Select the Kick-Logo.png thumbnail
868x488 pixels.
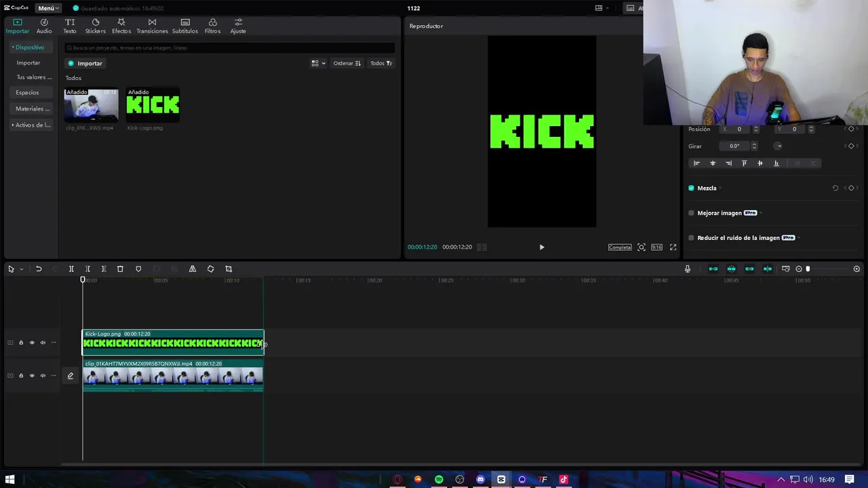(x=153, y=105)
